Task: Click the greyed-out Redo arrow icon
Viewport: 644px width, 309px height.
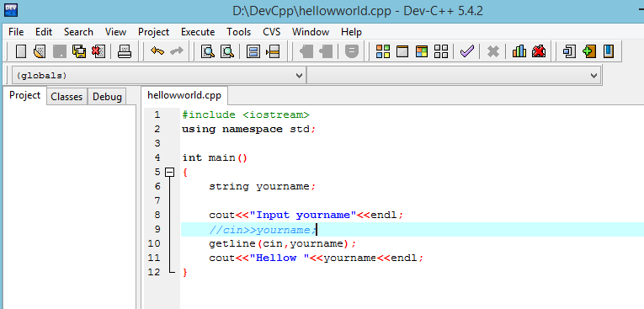Action: pos(177,51)
